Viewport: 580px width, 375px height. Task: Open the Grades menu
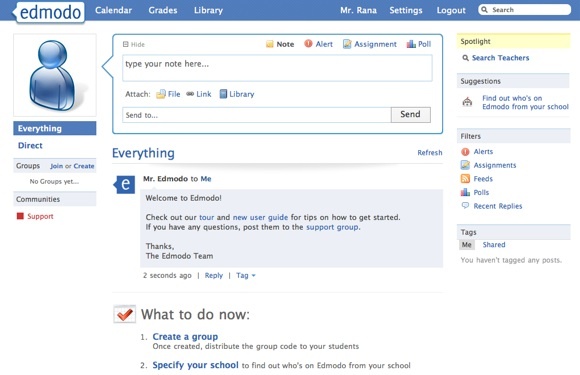(163, 10)
